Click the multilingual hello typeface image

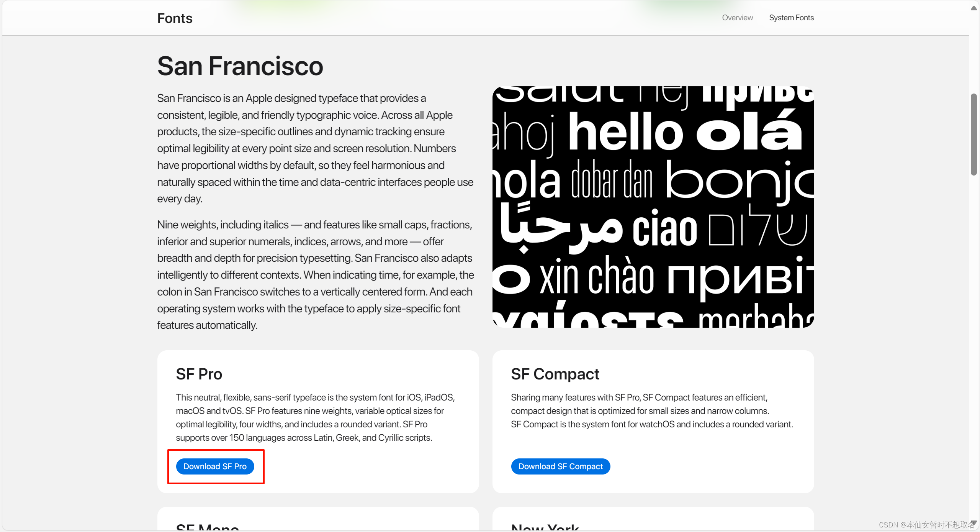click(653, 207)
